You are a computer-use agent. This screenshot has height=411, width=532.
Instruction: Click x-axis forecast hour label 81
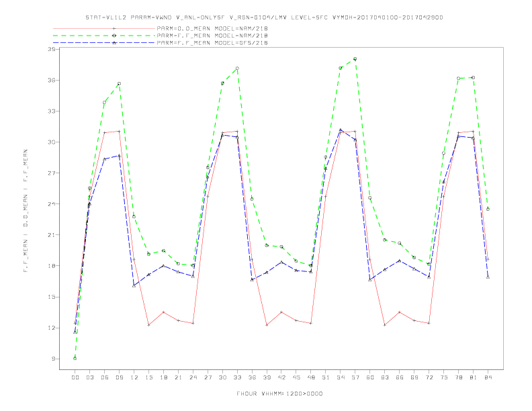pos(474,377)
